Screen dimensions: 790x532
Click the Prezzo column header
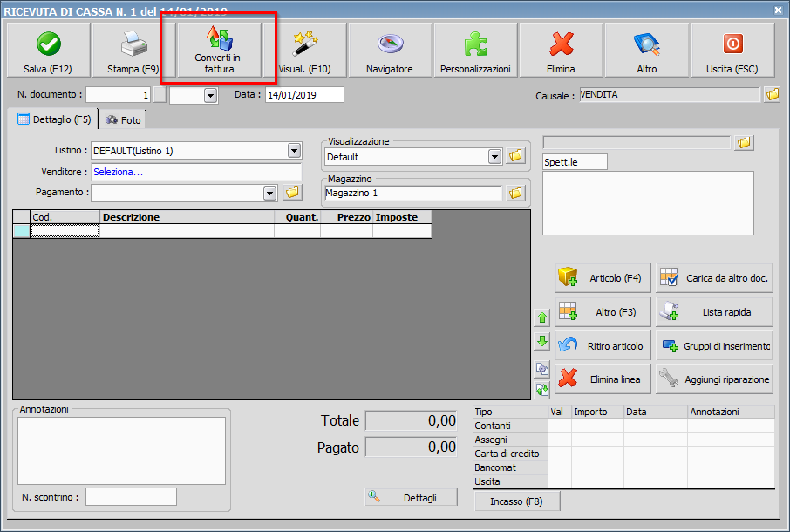pos(347,217)
